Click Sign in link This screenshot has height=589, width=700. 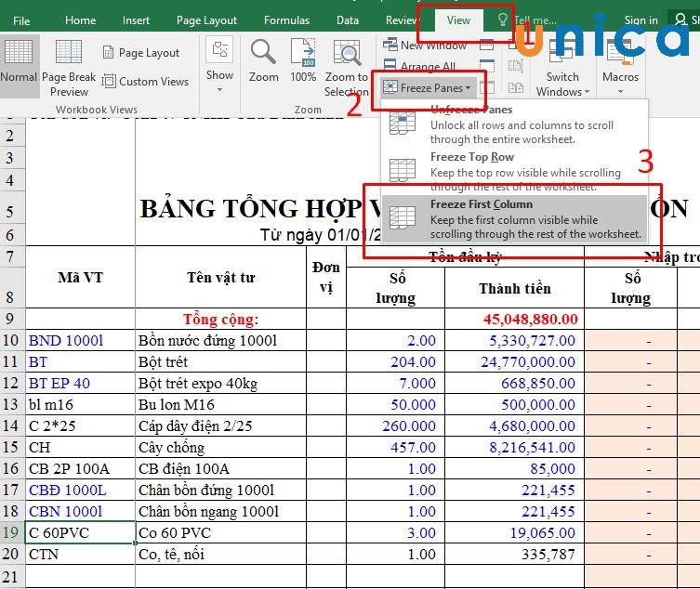(641, 20)
